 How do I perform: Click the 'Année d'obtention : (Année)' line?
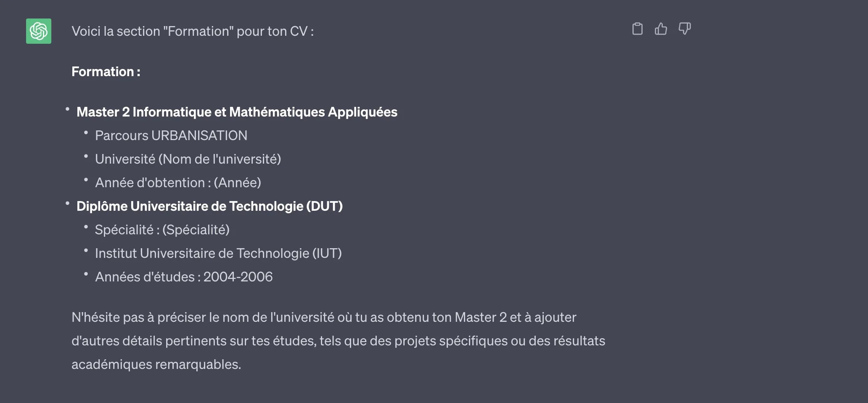[x=178, y=183]
